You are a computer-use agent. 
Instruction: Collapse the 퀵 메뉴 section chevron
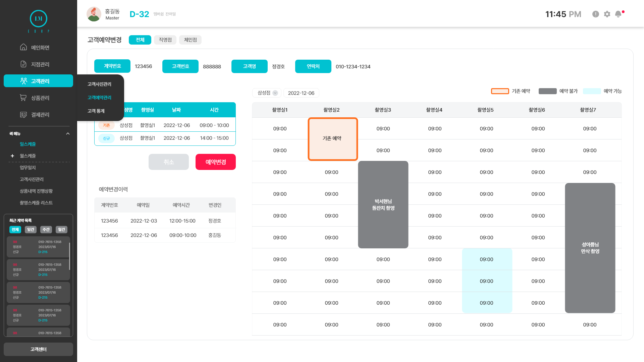(68, 134)
